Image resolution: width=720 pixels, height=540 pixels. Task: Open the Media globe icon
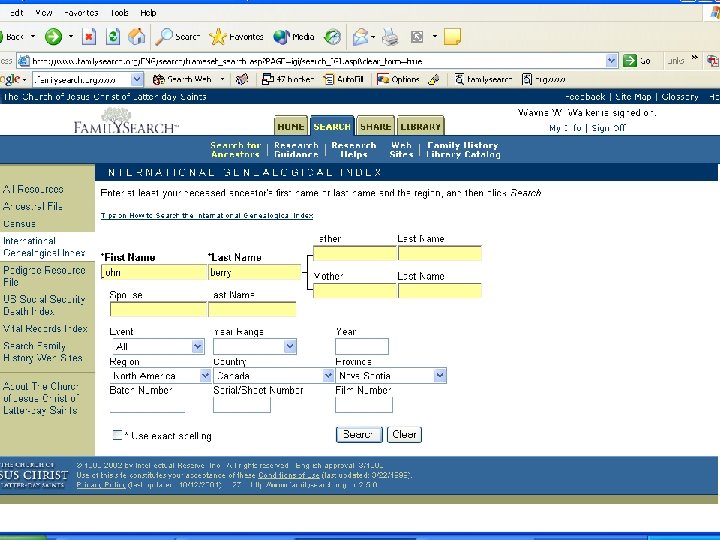293,37
